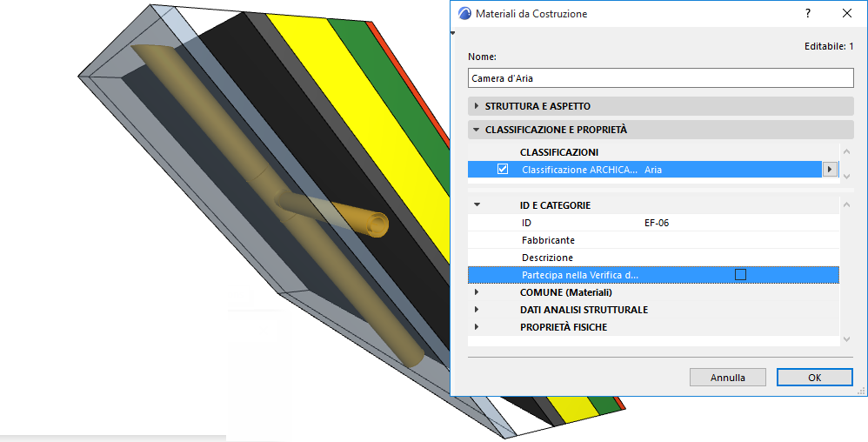The image size is (868, 442).
Task: Click the classifications list scroll-down arrow
Action: pyautogui.click(x=846, y=176)
